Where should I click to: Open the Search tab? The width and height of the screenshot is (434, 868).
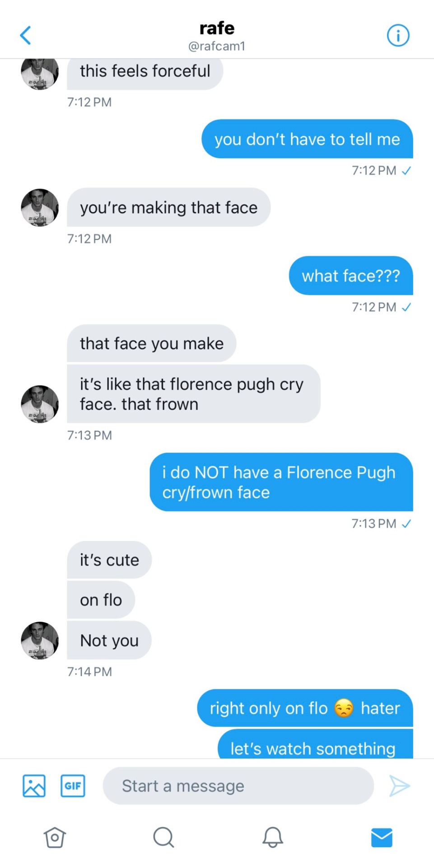pos(163,837)
